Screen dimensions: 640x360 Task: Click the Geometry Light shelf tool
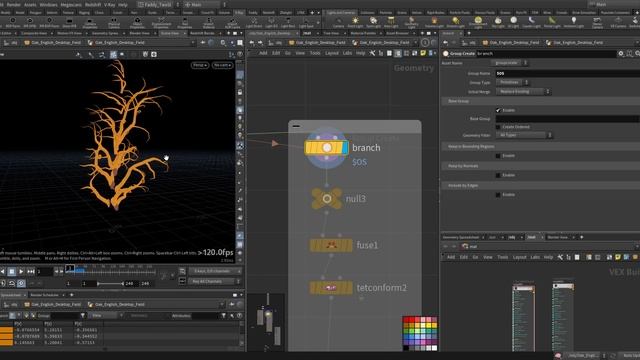click(411, 22)
